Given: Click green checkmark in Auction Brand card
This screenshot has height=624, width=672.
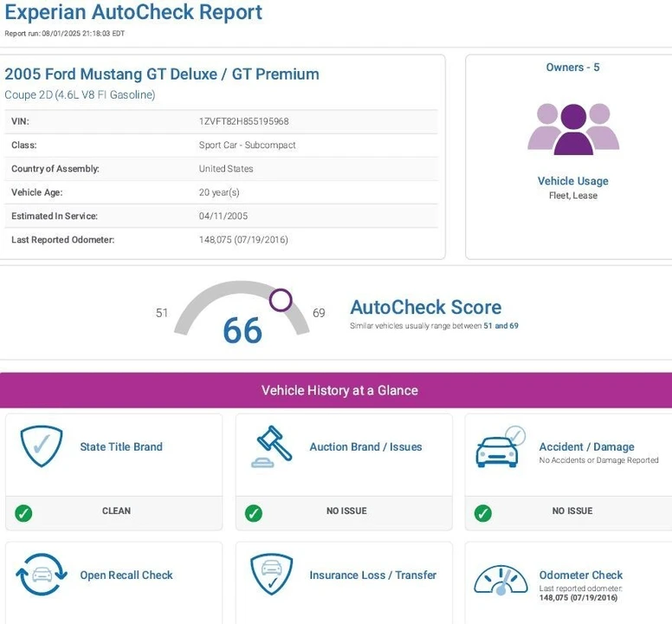Looking at the screenshot, I should coord(253,513).
